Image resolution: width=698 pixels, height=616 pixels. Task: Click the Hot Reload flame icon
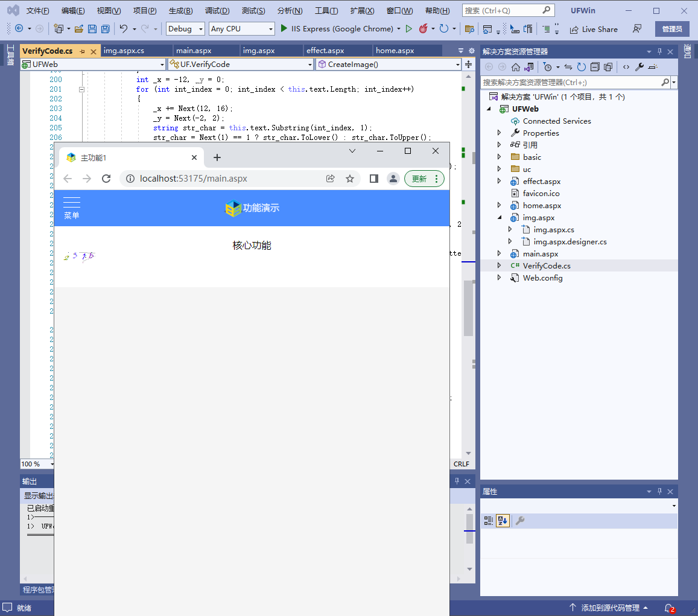(423, 29)
